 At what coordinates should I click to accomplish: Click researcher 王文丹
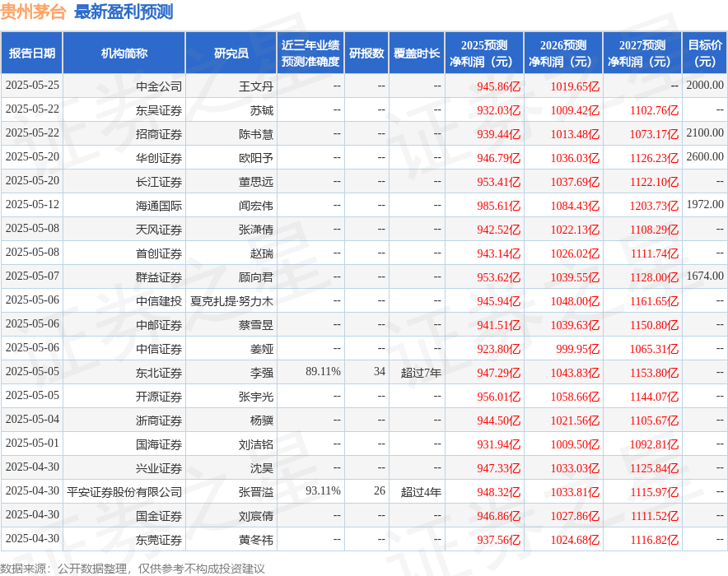pyautogui.click(x=256, y=86)
